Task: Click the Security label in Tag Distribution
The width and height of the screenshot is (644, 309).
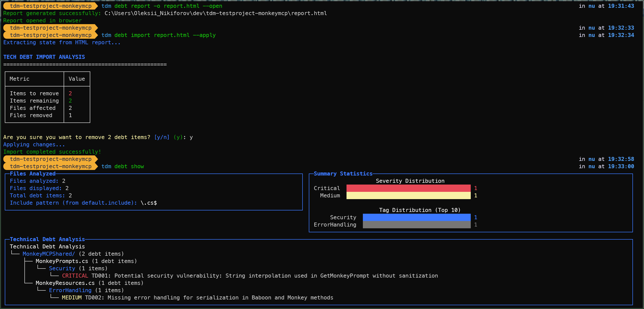Action: tap(343, 217)
